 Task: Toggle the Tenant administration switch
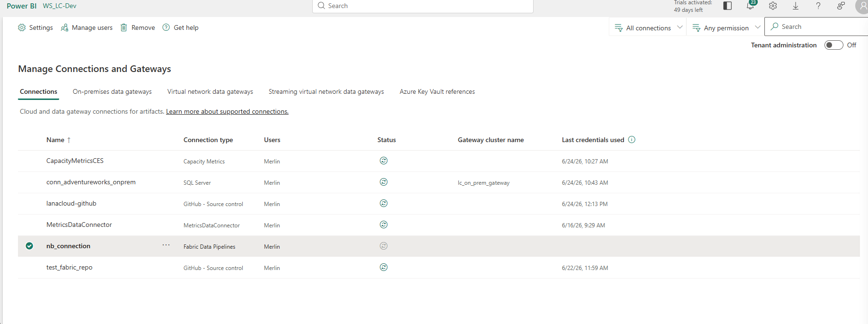point(833,45)
